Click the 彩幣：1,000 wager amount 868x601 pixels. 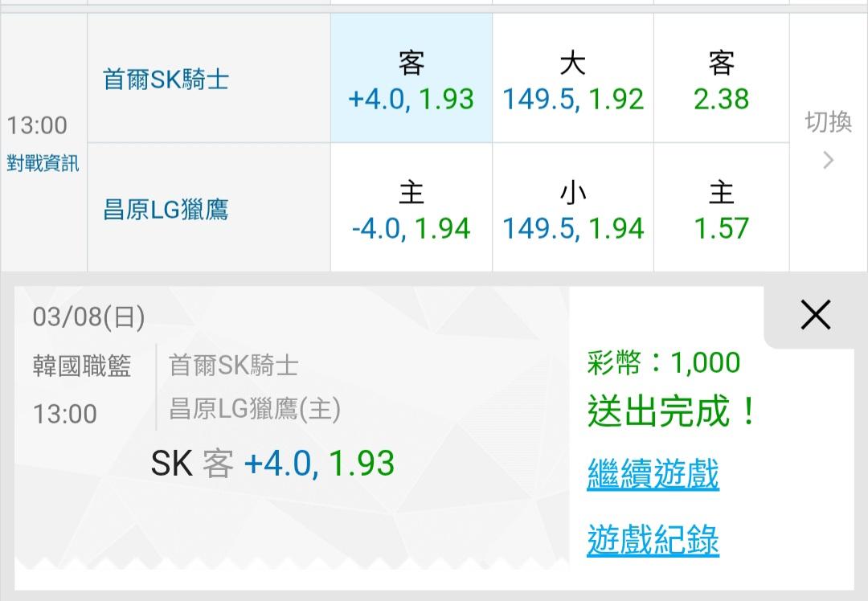[664, 363]
